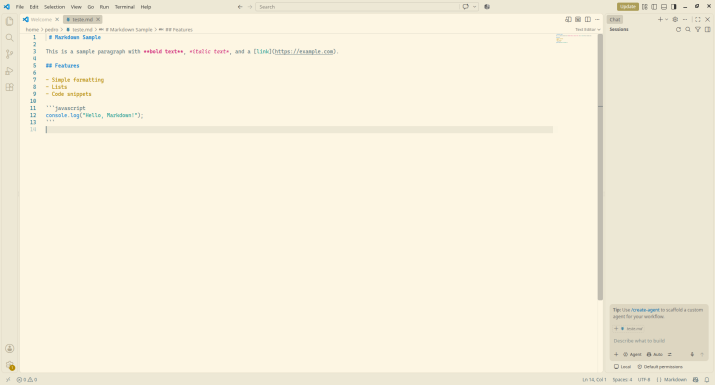Click the /create-agent link in tip

(x=645, y=310)
